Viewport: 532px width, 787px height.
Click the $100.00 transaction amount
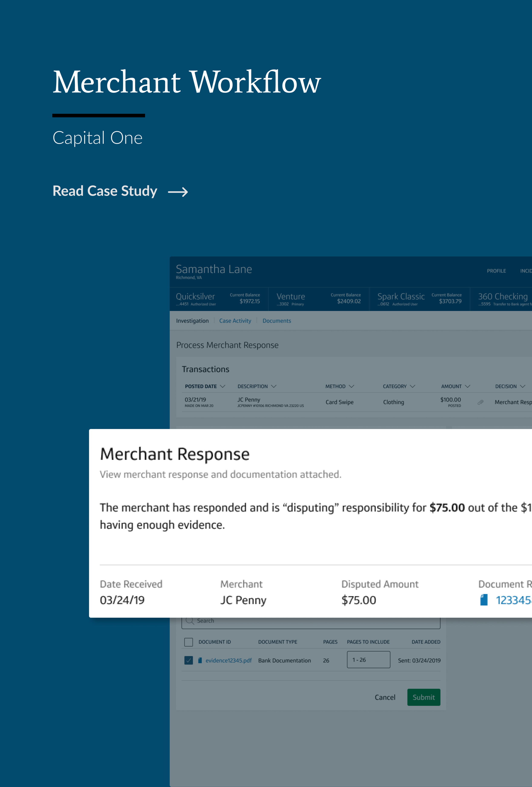point(450,400)
